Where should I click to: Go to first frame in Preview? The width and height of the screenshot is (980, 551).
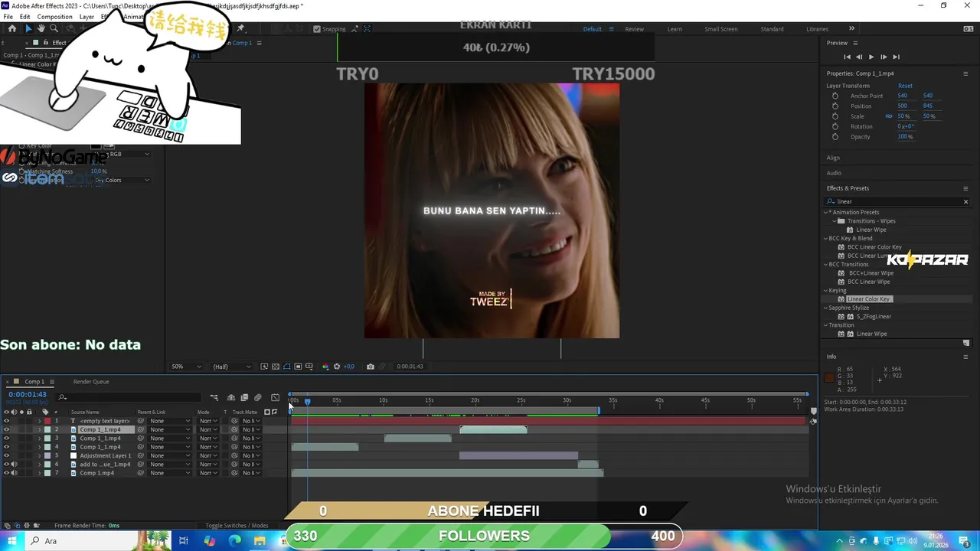[x=847, y=57]
